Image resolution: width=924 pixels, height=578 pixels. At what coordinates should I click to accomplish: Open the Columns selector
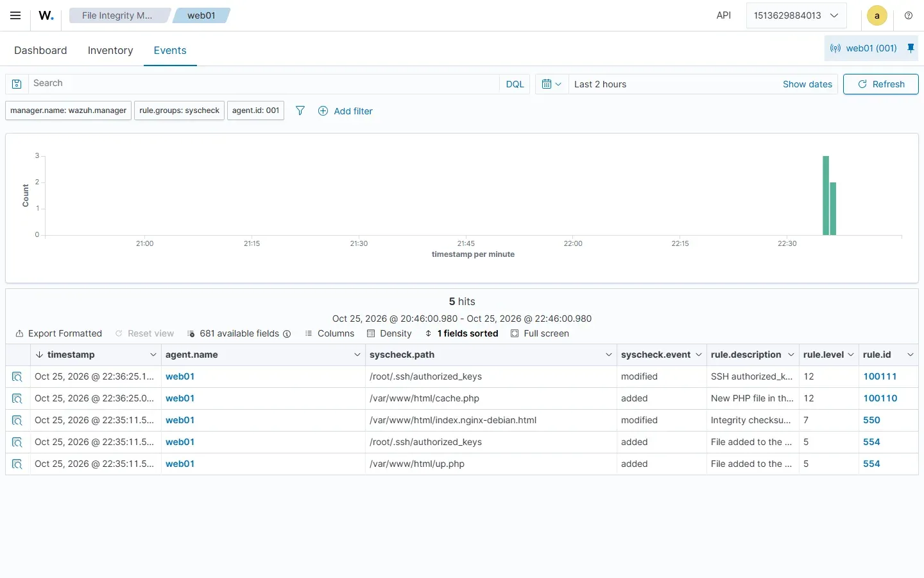(x=330, y=333)
